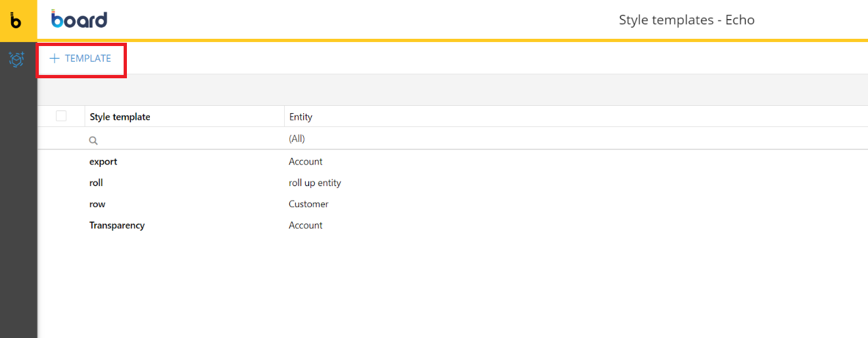Click the Board logo in the header

point(80,20)
